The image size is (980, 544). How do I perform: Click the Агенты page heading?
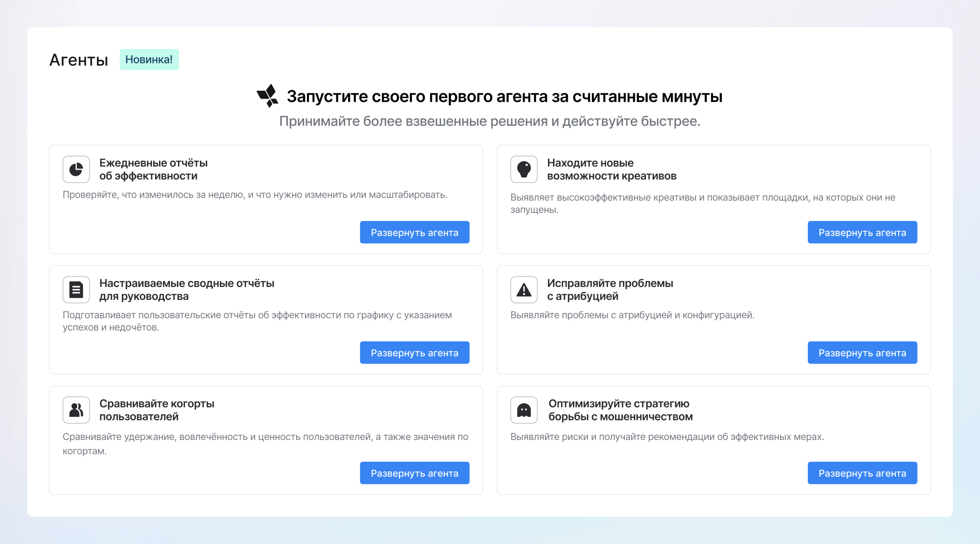[78, 59]
